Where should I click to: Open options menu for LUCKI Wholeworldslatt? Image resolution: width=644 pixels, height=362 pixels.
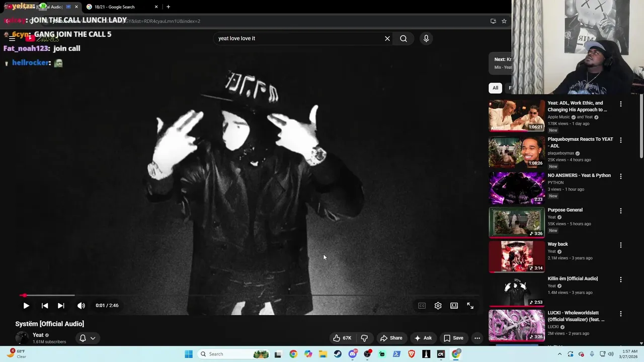coord(621,314)
